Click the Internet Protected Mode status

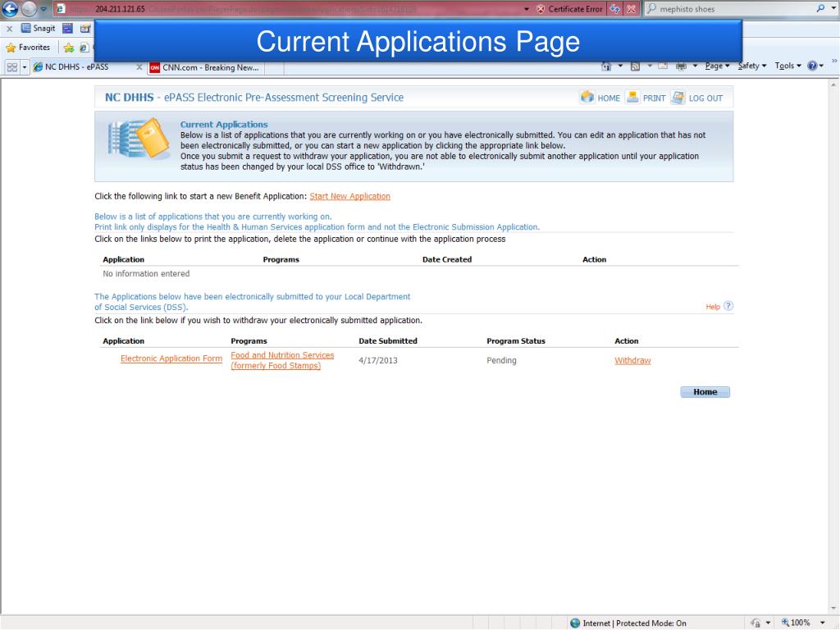click(628, 623)
